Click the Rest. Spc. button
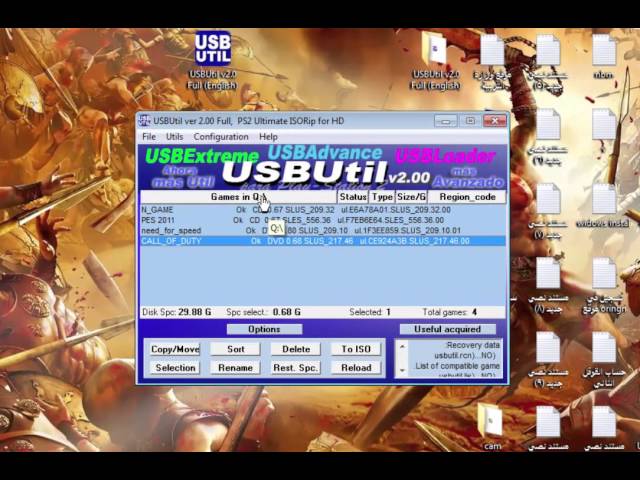 [296, 368]
